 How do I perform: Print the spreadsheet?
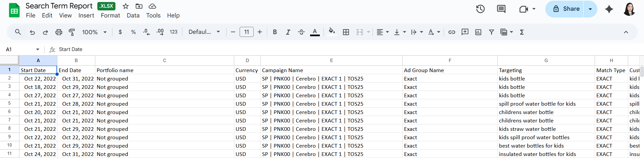tap(59, 32)
